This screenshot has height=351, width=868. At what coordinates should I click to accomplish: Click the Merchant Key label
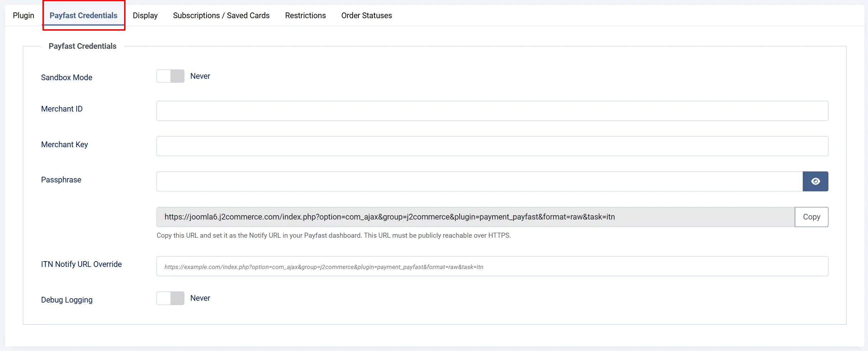pos(65,144)
